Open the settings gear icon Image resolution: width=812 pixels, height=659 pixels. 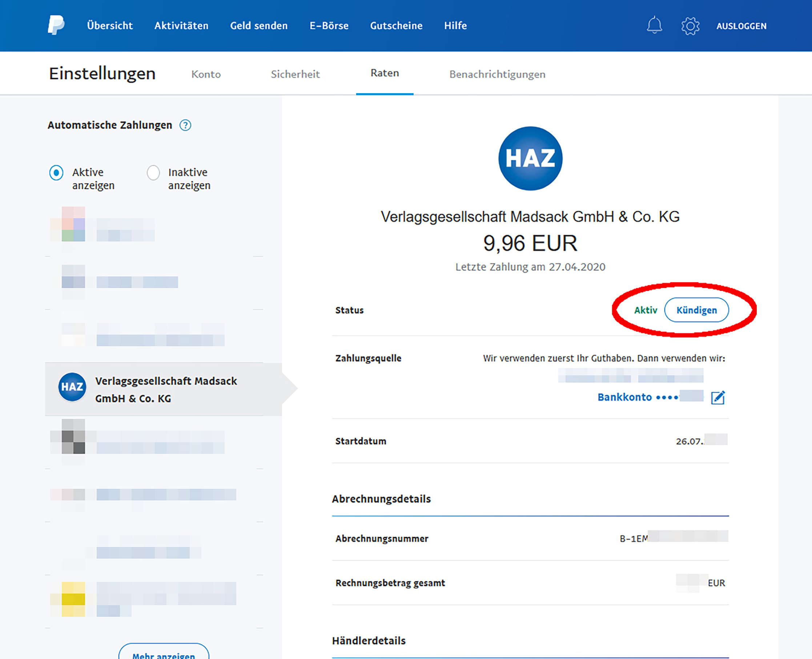(x=690, y=26)
